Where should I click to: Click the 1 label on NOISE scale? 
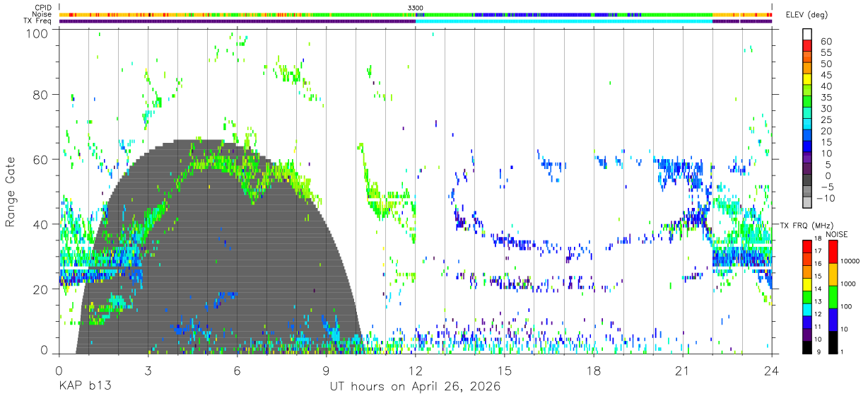coord(843,351)
